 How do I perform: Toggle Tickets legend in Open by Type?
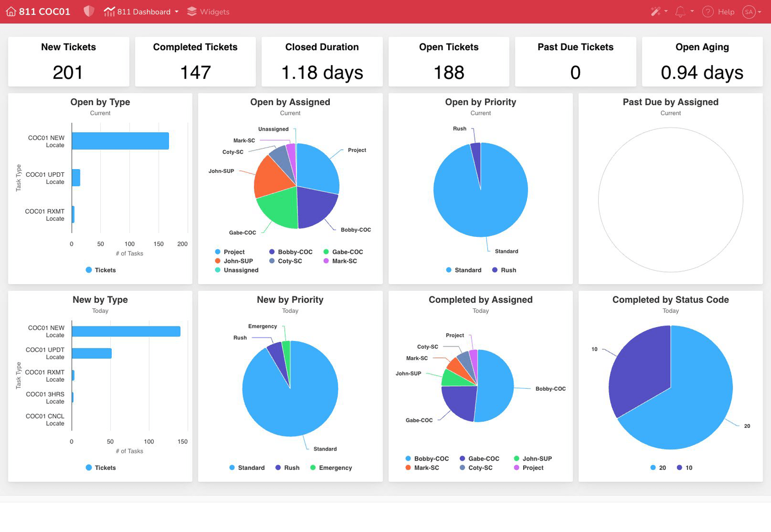click(101, 270)
